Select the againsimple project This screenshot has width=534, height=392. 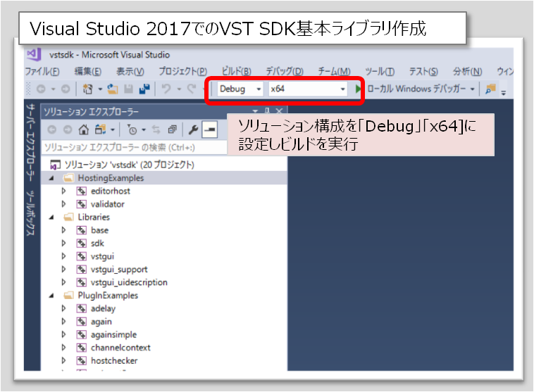(113, 334)
